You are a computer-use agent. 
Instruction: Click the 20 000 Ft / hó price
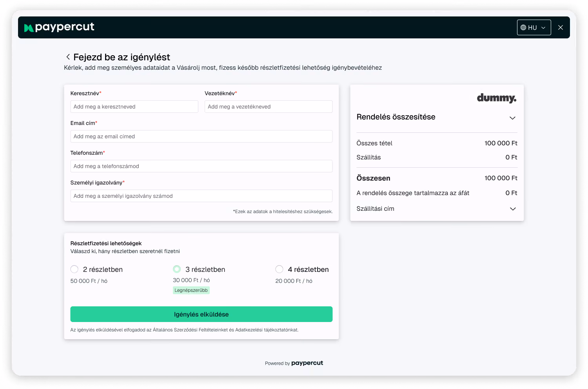pyautogui.click(x=294, y=281)
